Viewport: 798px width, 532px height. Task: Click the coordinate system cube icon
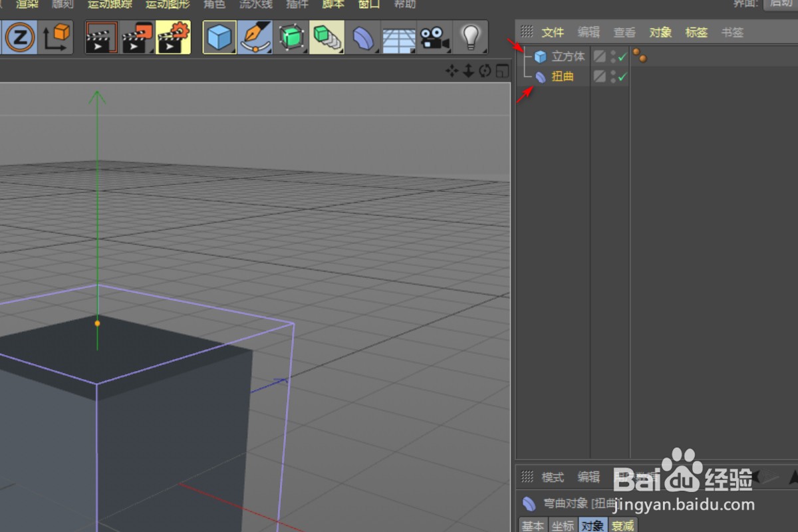click(x=56, y=37)
